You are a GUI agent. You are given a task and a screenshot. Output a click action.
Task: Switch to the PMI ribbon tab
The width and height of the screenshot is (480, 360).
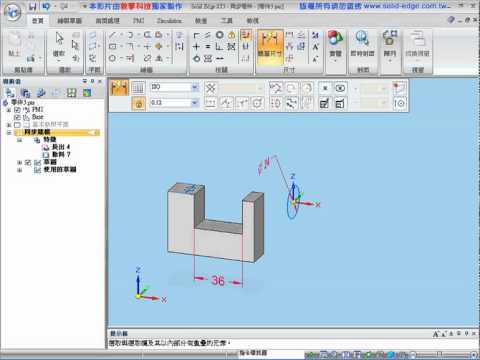pos(139,20)
